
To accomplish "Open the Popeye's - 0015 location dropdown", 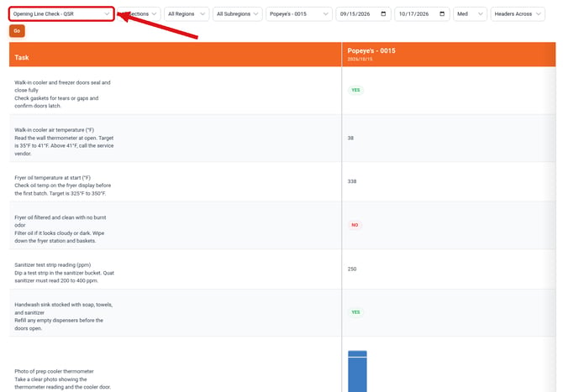I will pyautogui.click(x=299, y=14).
